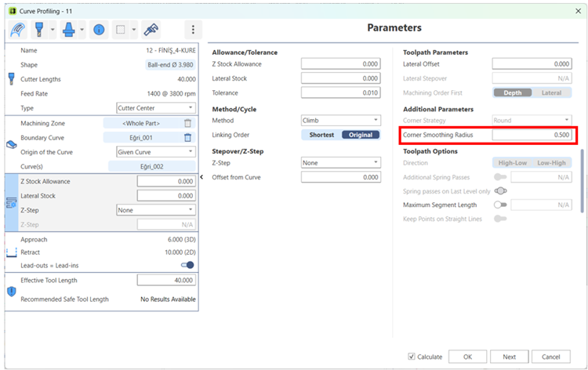This screenshot has height=370, width=588.
Task: Click Z Stock Allowance field under Allowance/Tolerance
Action: click(341, 63)
